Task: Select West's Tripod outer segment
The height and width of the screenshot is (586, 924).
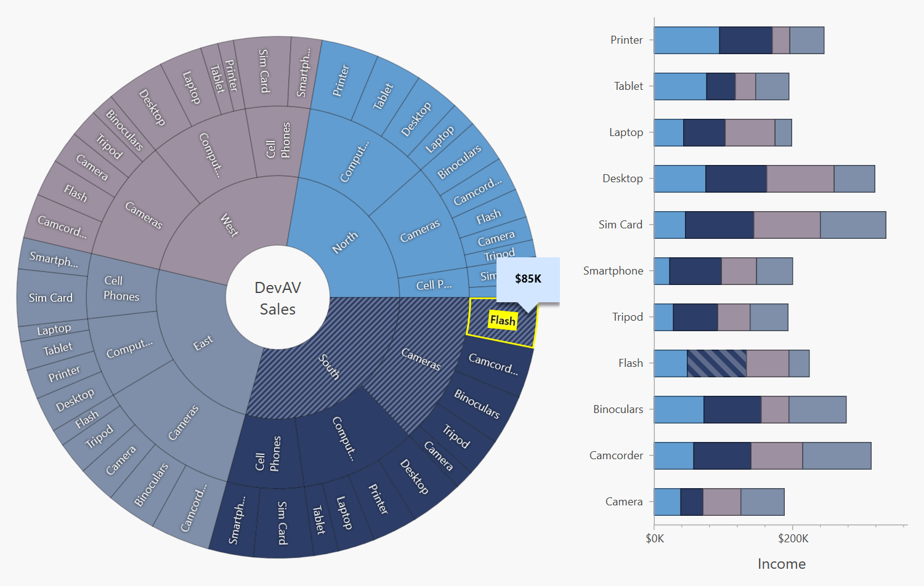Action: pyautogui.click(x=109, y=146)
